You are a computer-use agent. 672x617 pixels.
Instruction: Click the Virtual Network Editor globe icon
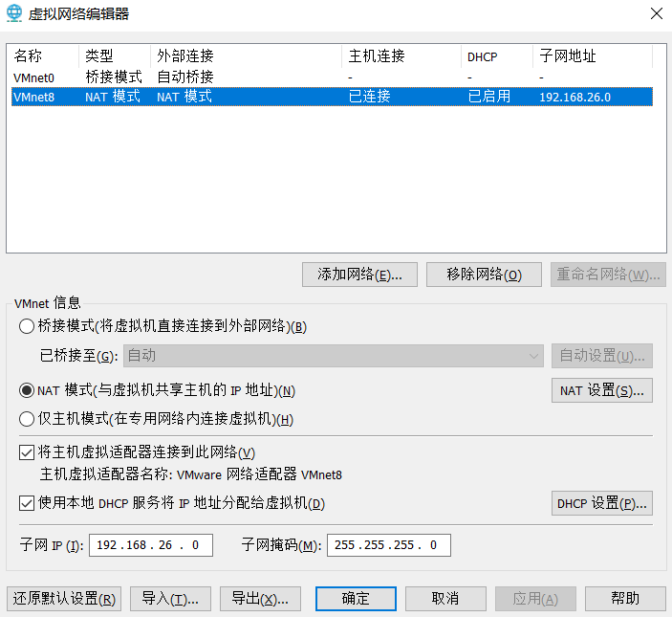coord(14,13)
